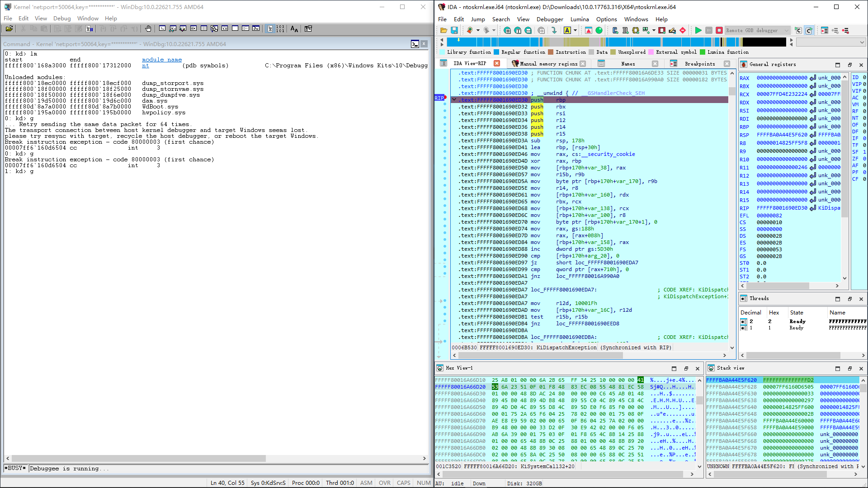Open the WinDbg Command window icon
Viewport: 868px width, 488px height.
162,28
